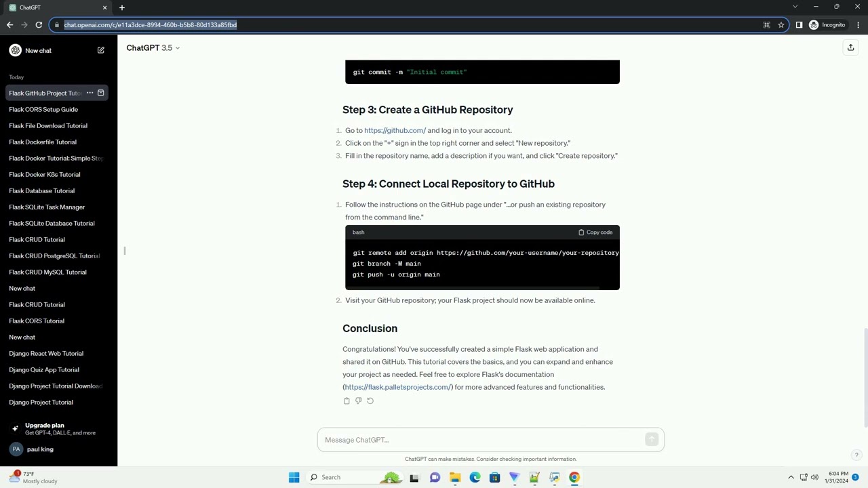Click the QR code icon in address bar

[767, 25]
